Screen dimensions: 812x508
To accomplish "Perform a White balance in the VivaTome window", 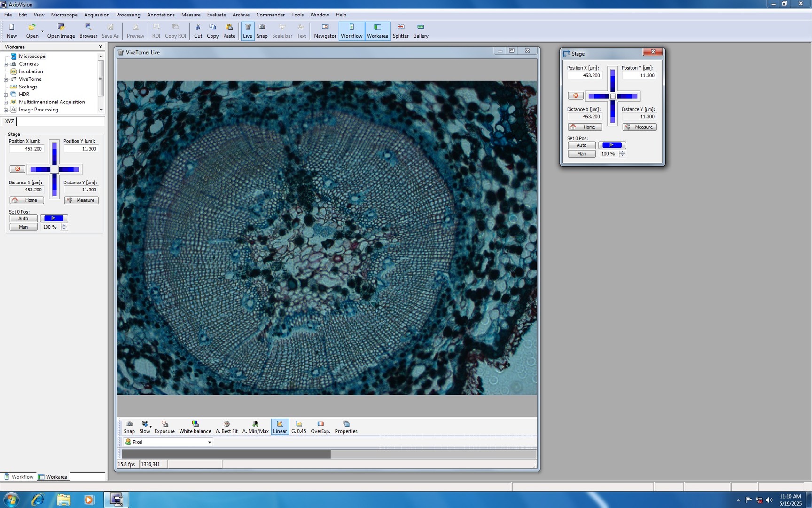I will [195, 427].
